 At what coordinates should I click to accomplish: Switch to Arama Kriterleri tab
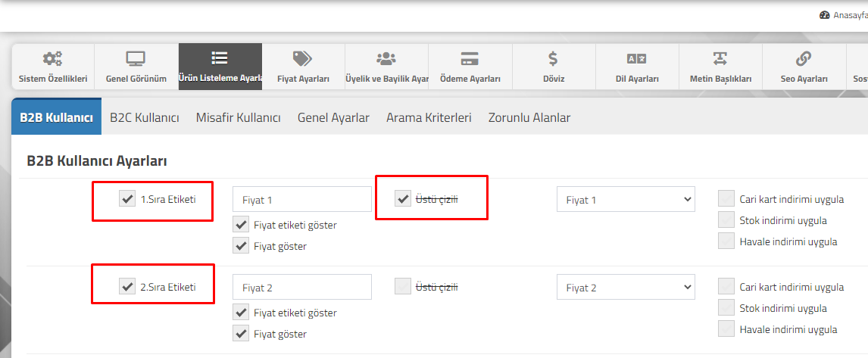pyautogui.click(x=429, y=118)
